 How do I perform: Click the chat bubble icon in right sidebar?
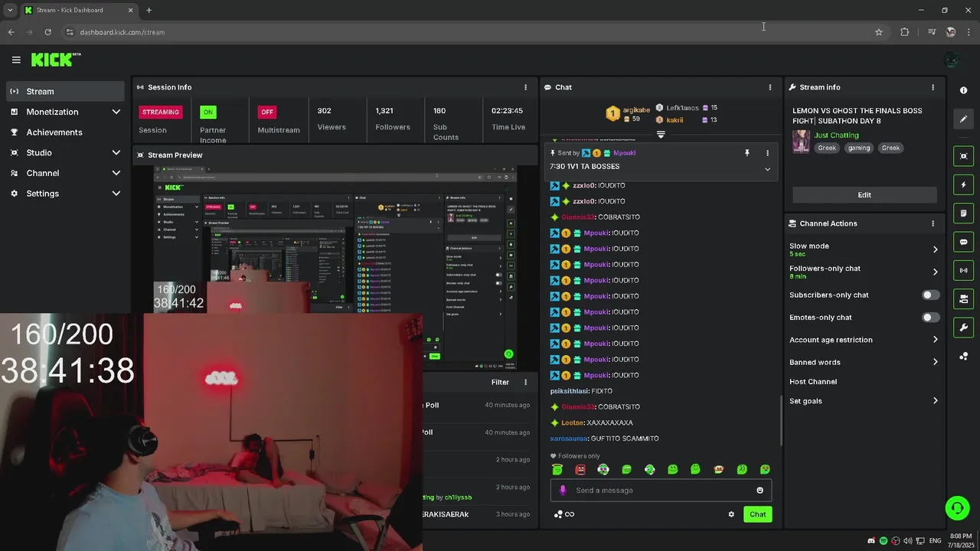[963, 242]
